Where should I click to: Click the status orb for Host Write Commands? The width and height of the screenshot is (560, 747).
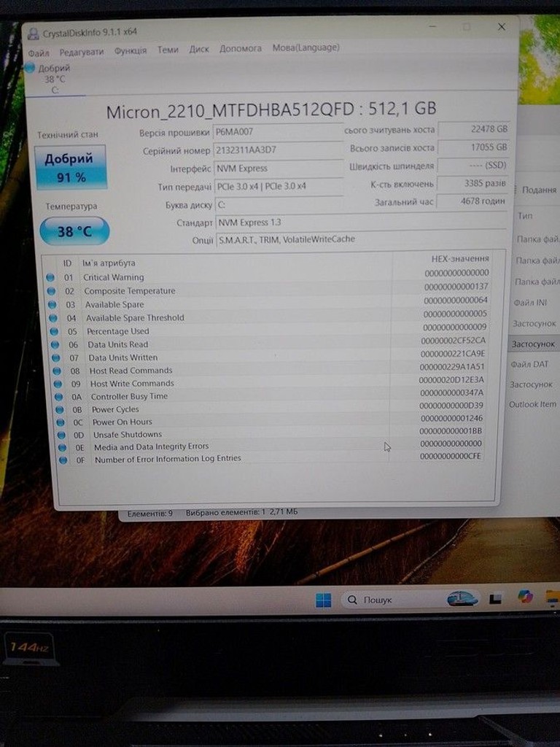58,384
